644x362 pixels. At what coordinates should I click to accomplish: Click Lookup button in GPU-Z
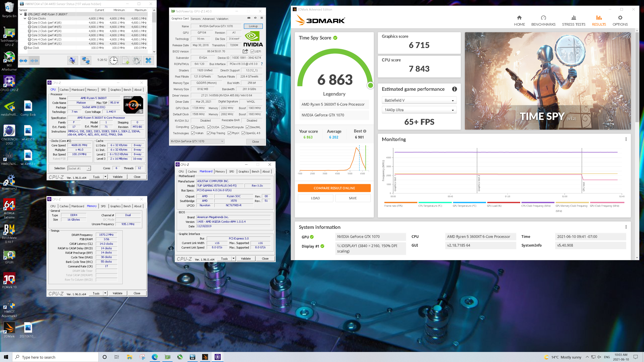click(253, 26)
